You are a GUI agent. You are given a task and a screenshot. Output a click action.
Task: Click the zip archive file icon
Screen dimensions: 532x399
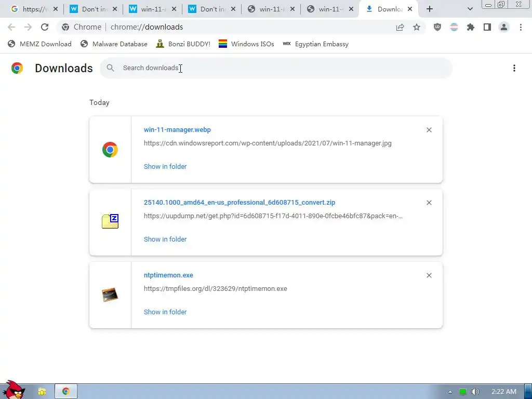pos(110,221)
